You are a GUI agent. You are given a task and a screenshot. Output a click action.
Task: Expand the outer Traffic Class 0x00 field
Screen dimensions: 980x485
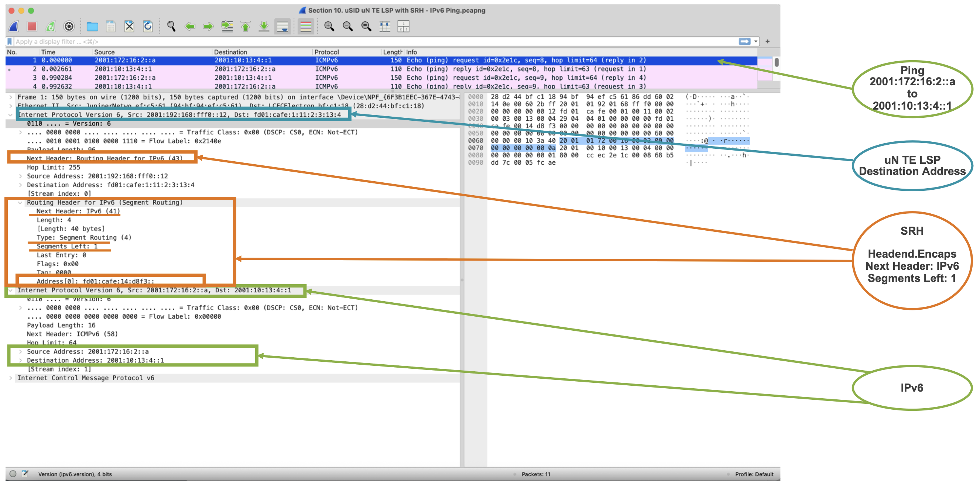click(20, 133)
